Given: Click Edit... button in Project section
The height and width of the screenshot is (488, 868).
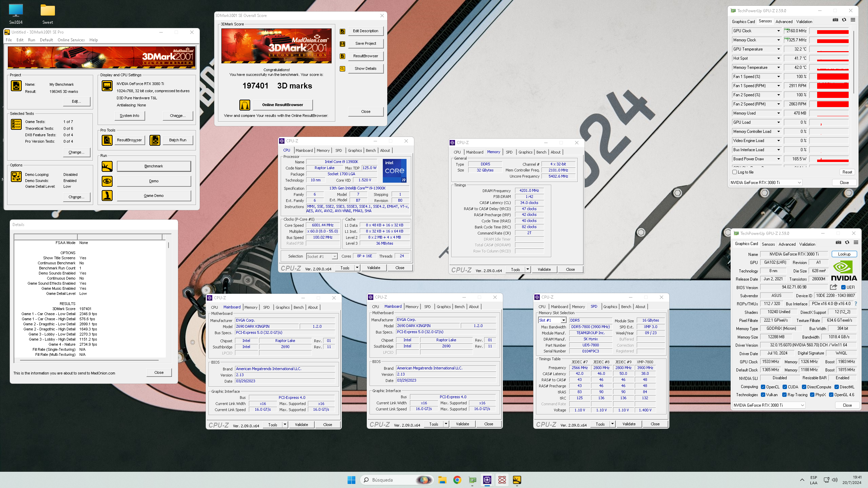Looking at the screenshot, I should 76,102.
